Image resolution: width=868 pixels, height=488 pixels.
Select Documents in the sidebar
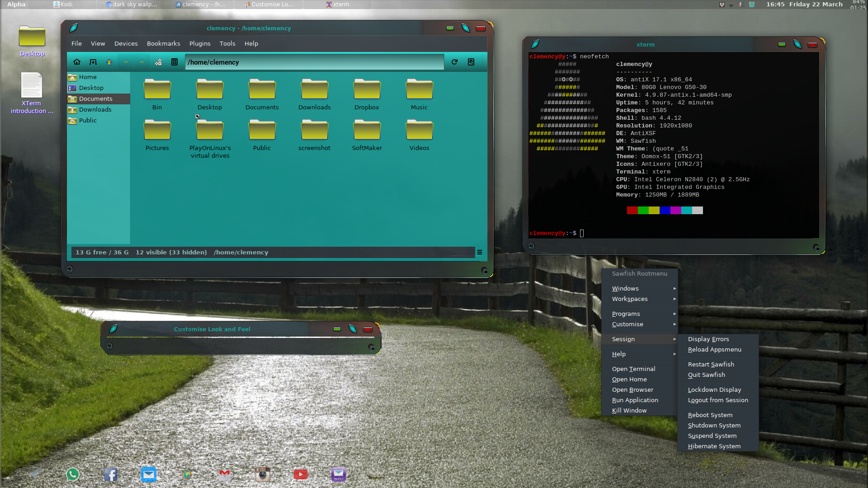pos(99,99)
